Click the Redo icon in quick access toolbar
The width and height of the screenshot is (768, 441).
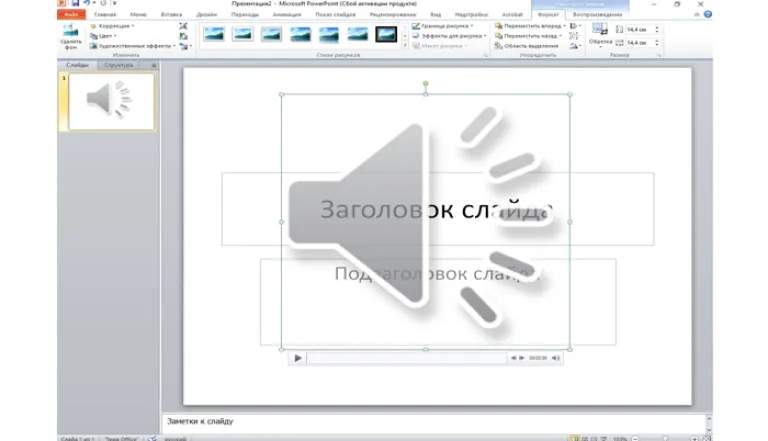[x=103, y=3]
